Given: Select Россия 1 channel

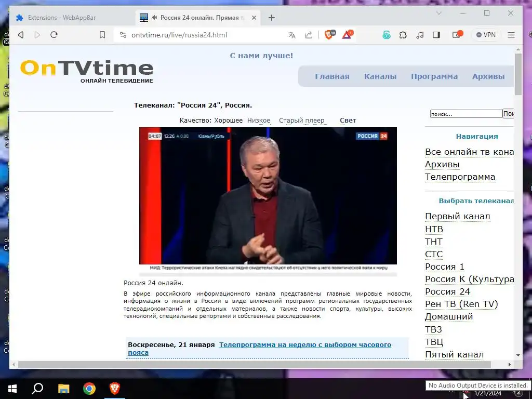Looking at the screenshot, I should click(445, 267).
